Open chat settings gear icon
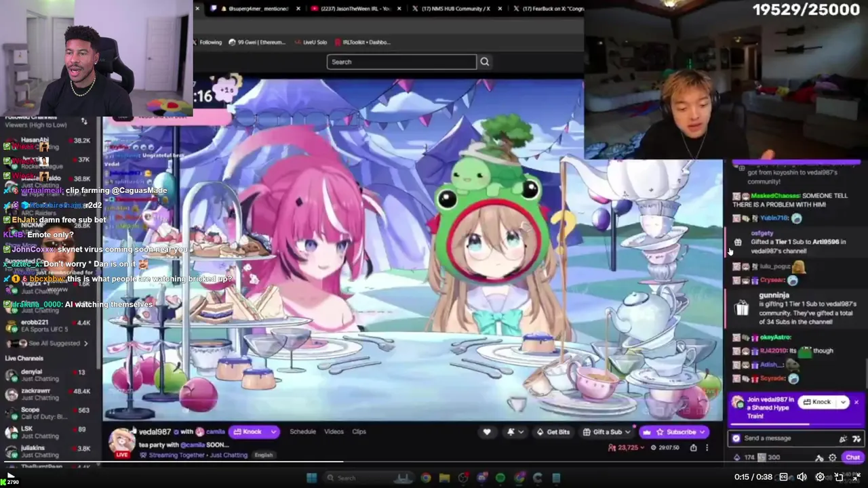This screenshot has width=868, height=488. click(x=833, y=457)
